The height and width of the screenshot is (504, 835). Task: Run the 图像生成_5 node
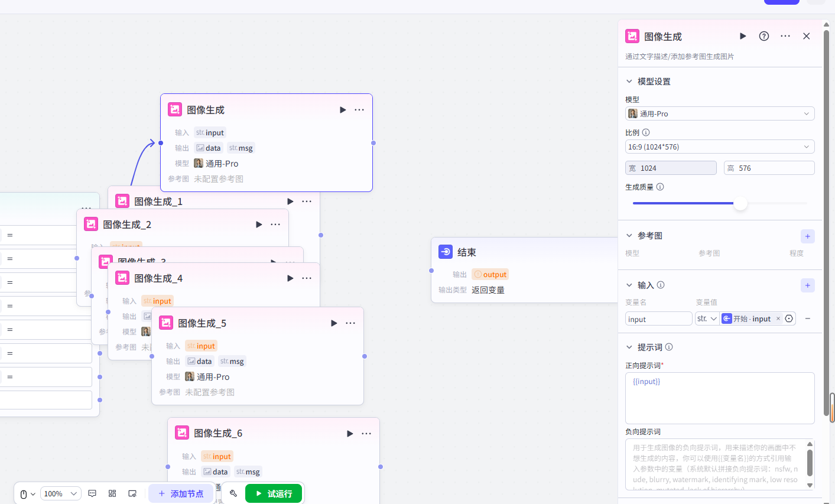[x=334, y=323]
